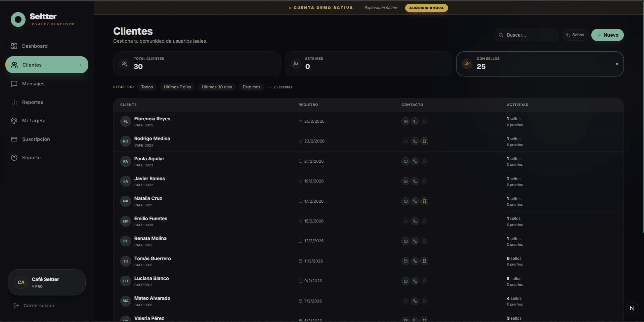The image size is (644, 322).
Task: Click the email icon for Tomás Guerrero
Action: (x=405, y=261)
